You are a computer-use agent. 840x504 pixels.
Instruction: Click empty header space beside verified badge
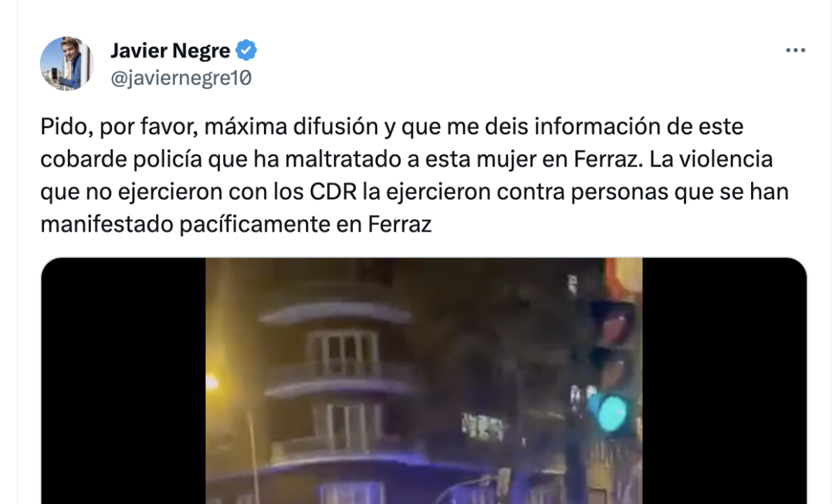pyautogui.click(x=518, y=51)
